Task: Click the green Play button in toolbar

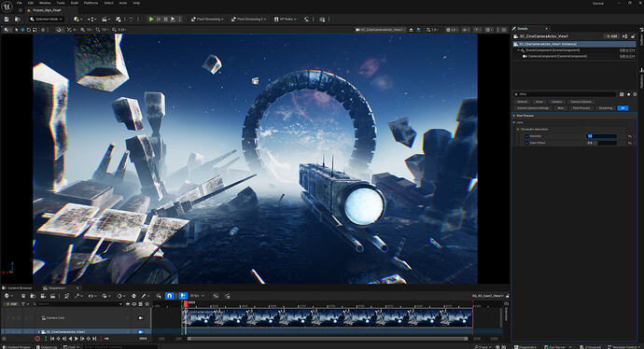Action: click(x=151, y=20)
